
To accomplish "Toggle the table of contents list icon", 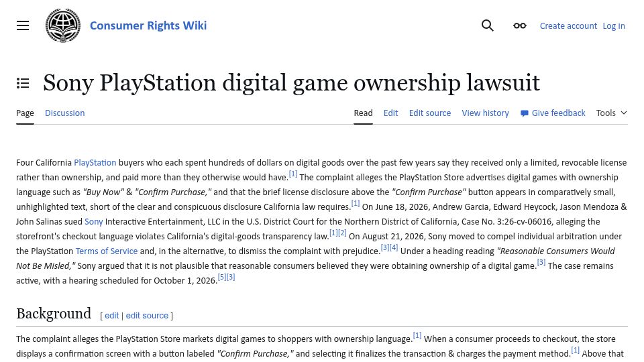I will pyautogui.click(x=23, y=83).
